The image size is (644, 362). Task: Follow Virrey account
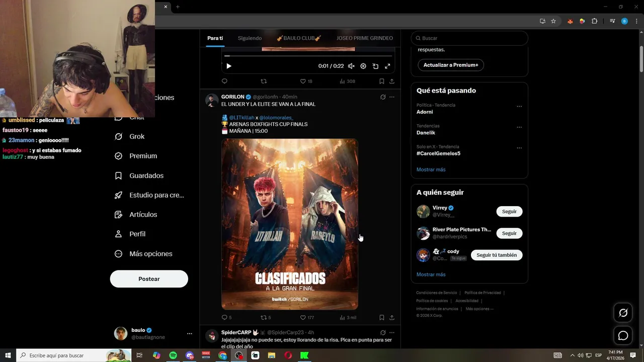click(509, 212)
